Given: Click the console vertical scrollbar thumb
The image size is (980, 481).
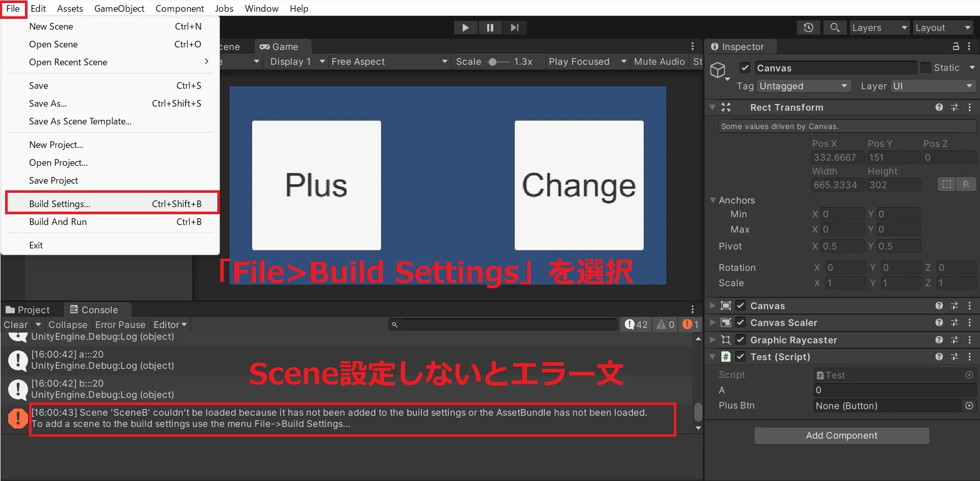Looking at the screenshot, I should (x=698, y=412).
